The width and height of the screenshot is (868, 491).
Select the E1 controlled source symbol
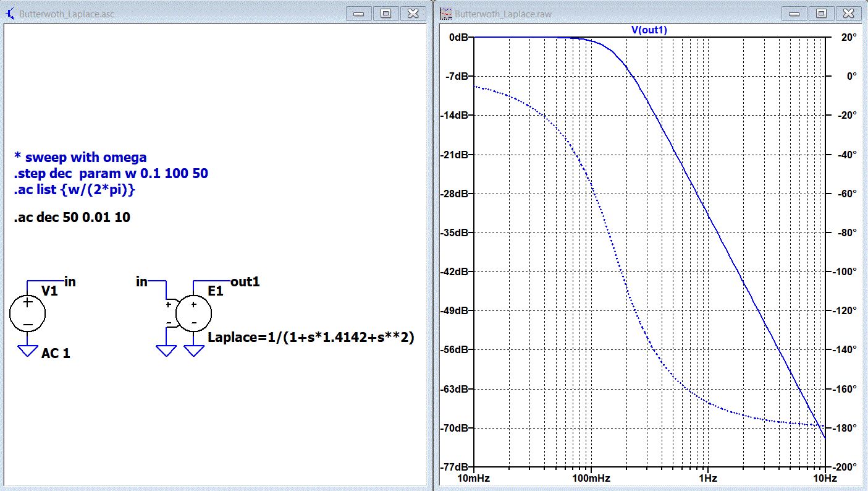193,314
